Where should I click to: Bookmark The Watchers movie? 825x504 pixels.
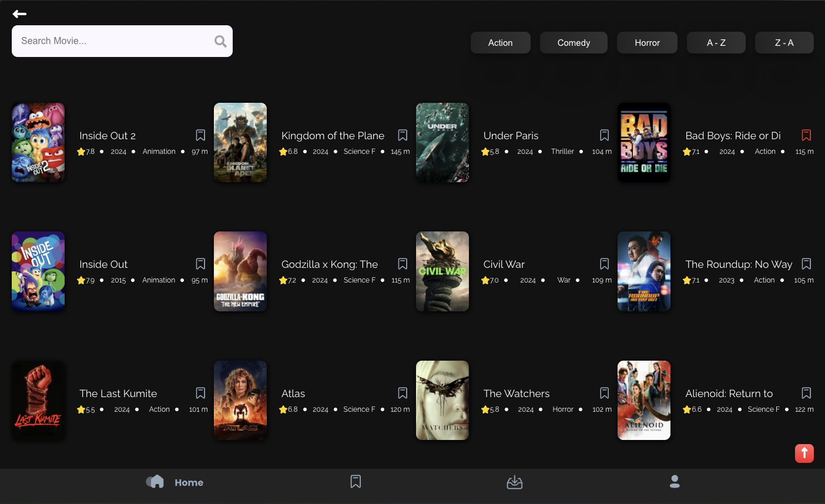point(604,393)
